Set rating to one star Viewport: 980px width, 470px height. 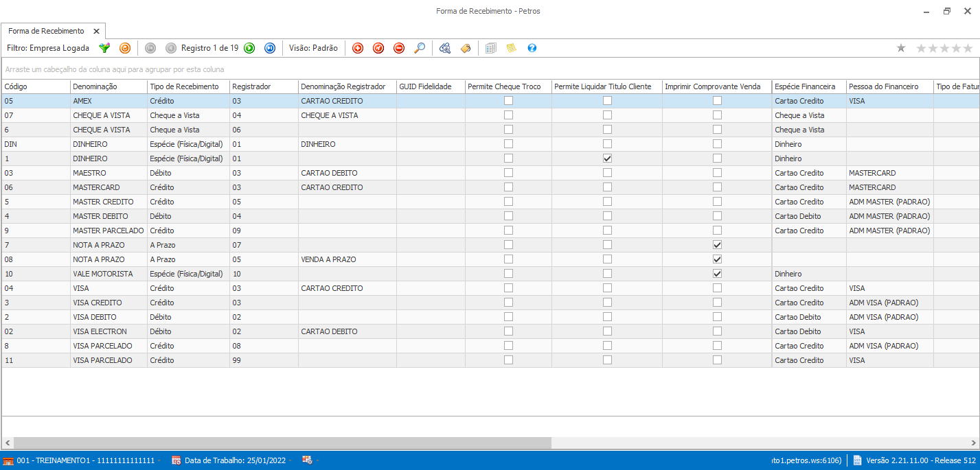922,48
